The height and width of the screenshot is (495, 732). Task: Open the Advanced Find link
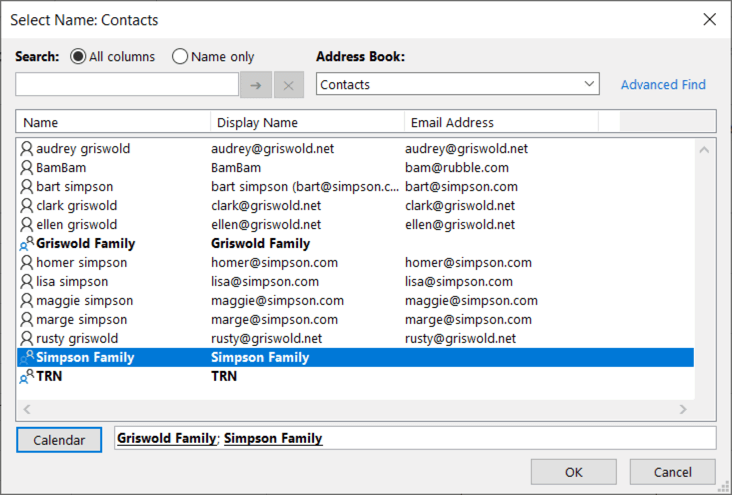[663, 85]
